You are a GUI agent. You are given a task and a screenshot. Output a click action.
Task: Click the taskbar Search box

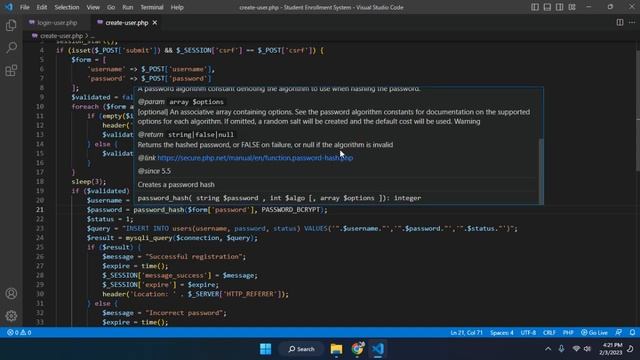[x=302, y=349]
